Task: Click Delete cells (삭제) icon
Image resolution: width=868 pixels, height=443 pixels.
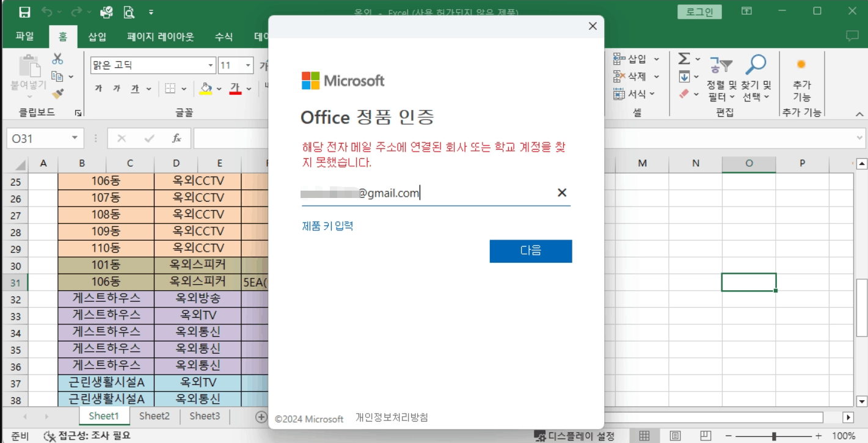Action: [636, 76]
